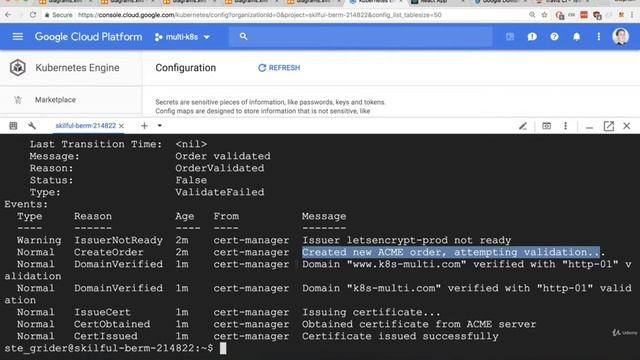Expand the dropdown arrow next to plus
The width and height of the screenshot is (640, 360).
click(160, 126)
